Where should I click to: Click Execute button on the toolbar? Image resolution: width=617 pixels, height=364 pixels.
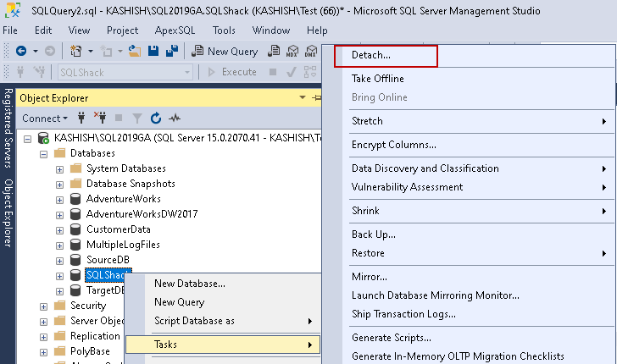232,72
